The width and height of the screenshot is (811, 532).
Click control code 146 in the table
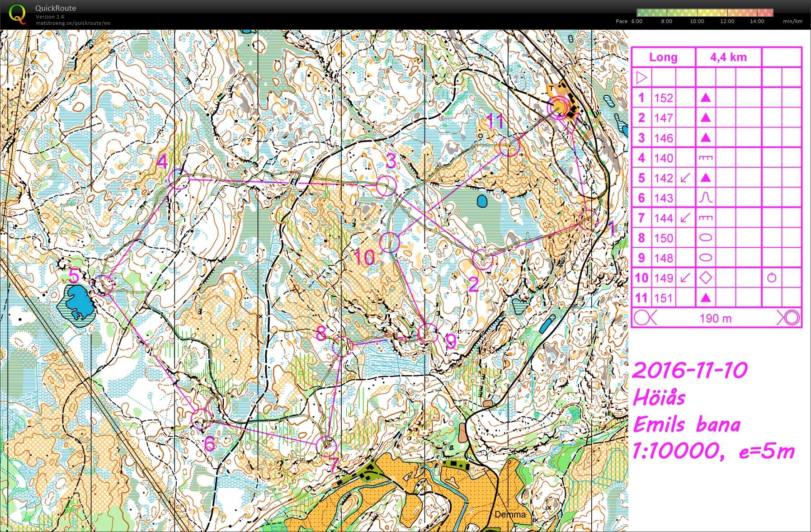663,138
